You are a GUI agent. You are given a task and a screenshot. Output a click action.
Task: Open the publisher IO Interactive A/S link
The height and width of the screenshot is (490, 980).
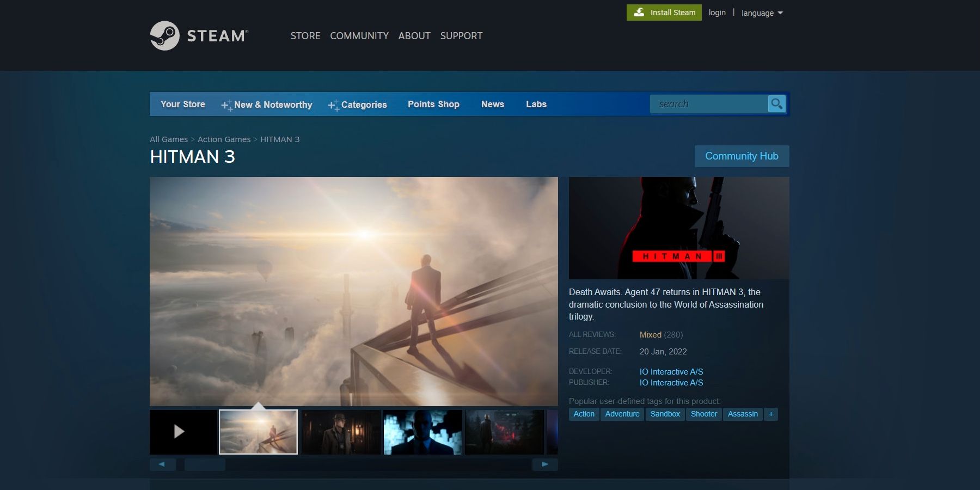tap(671, 383)
